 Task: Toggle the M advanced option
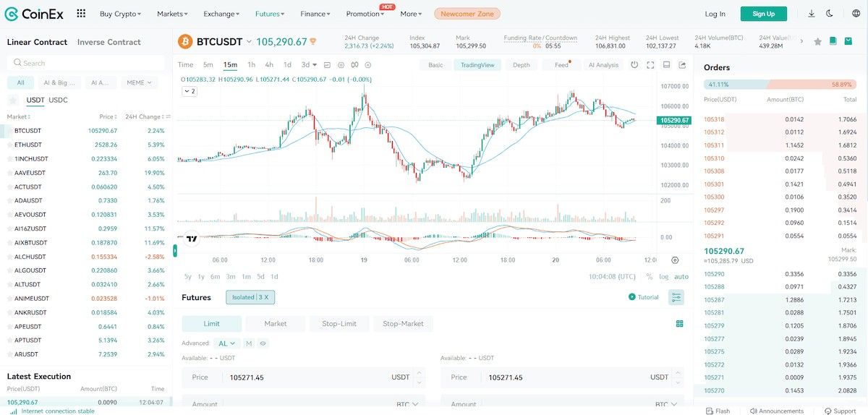click(x=249, y=343)
